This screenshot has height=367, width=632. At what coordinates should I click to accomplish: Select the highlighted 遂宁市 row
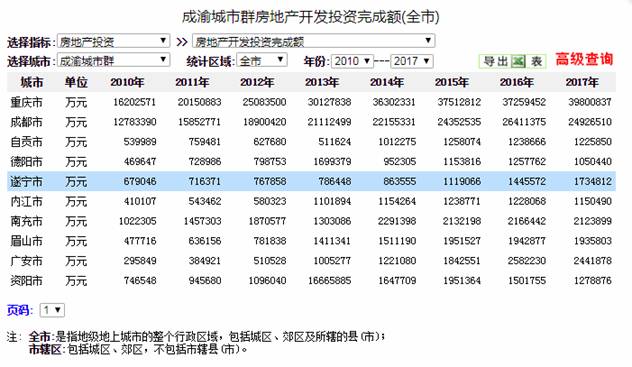(311, 181)
